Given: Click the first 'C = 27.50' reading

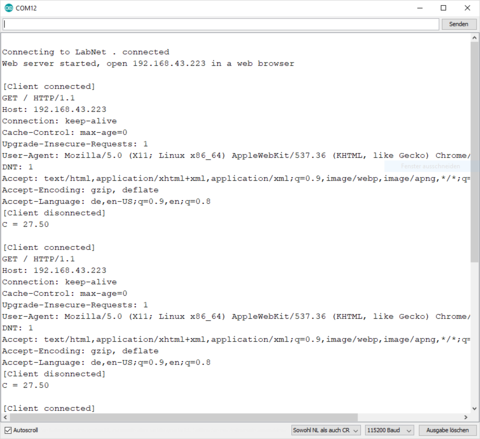Looking at the screenshot, I should (25, 224).
